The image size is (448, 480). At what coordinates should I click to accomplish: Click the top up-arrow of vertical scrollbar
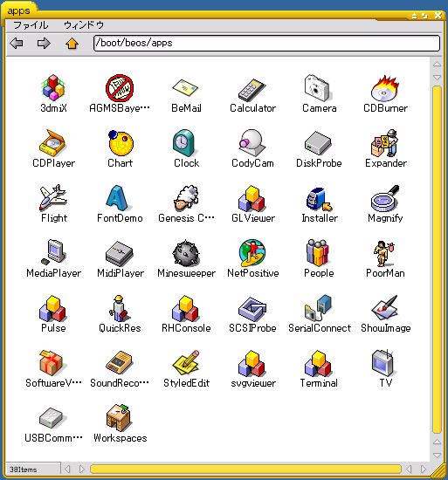437,64
